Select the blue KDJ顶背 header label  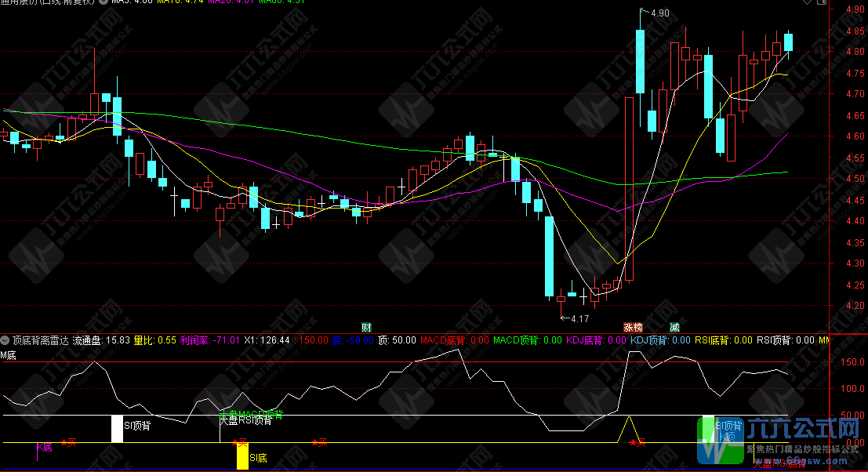651,341
